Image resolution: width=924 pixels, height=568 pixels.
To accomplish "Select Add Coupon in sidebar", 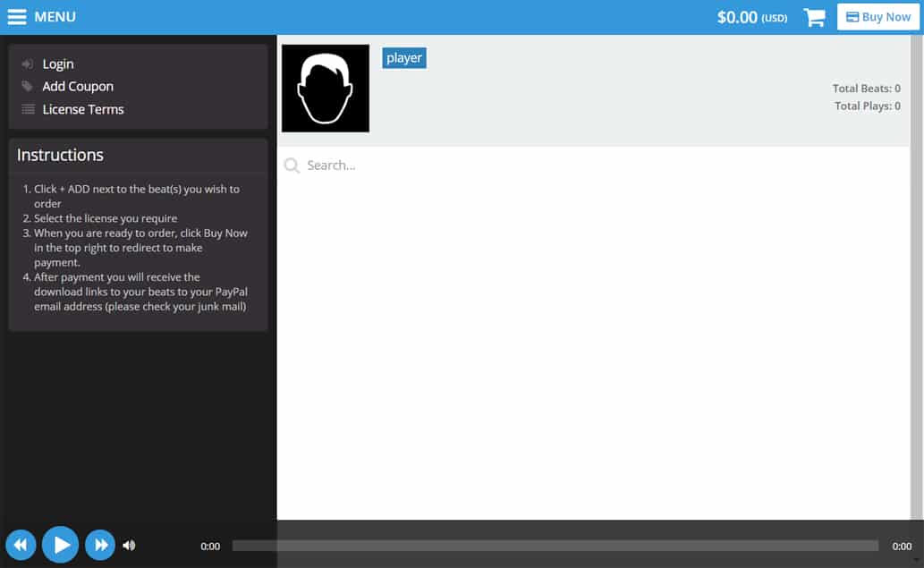I will (x=78, y=87).
